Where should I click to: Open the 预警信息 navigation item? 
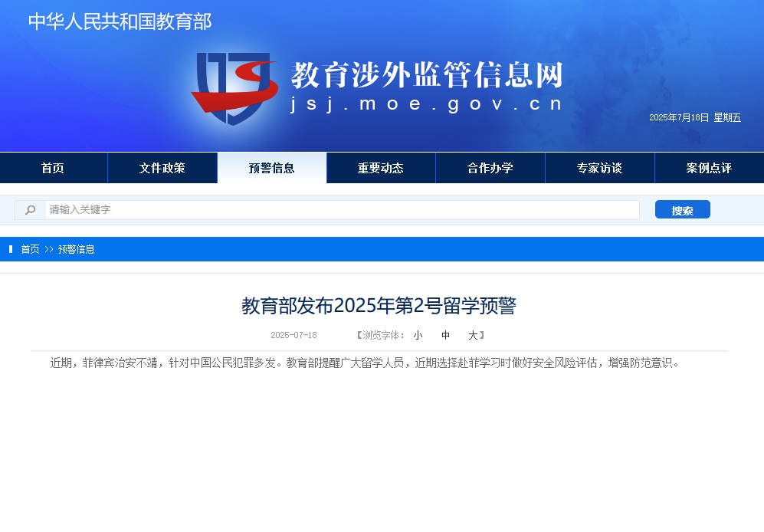pyautogui.click(x=271, y=168)
